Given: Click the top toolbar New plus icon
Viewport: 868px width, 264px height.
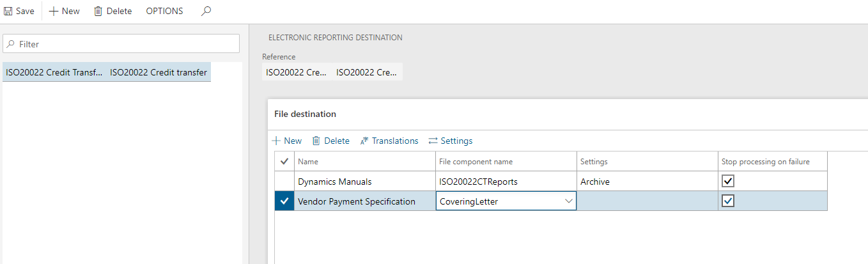Looking at the screenshot, I should coord(54,12).
